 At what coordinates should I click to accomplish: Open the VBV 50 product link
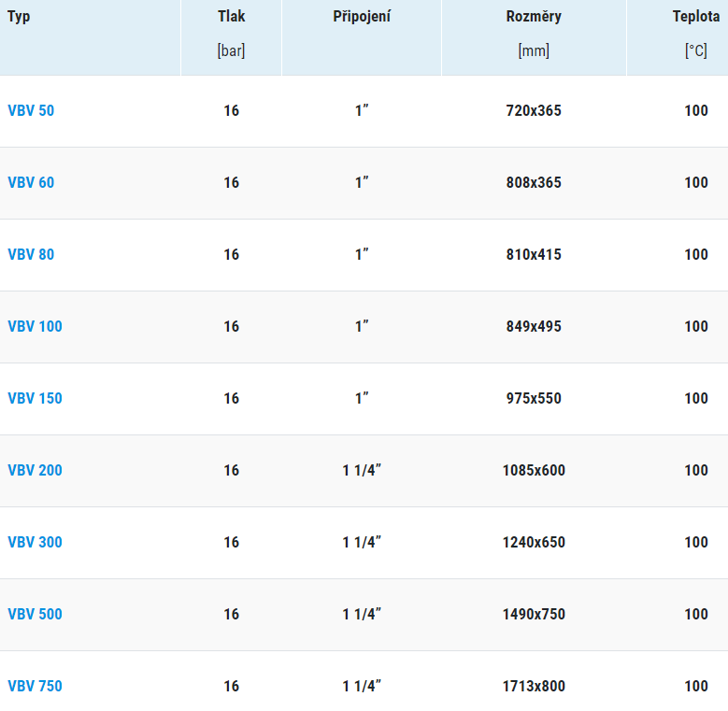pos(31,110)
